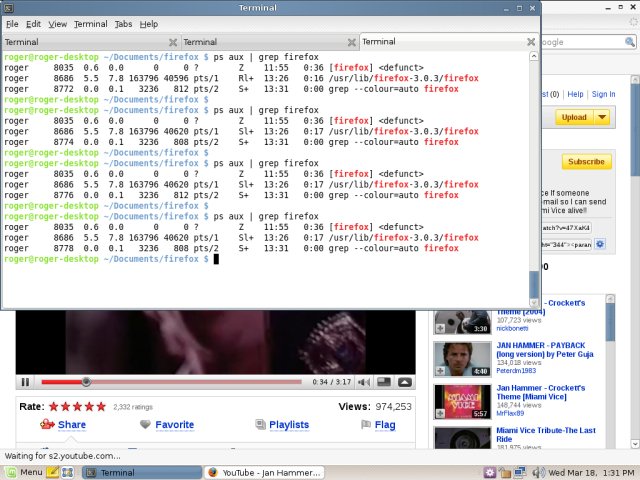640x480 pixels.
Task: Click the terminal window menu icon in title bar
Action: point(8,8)
